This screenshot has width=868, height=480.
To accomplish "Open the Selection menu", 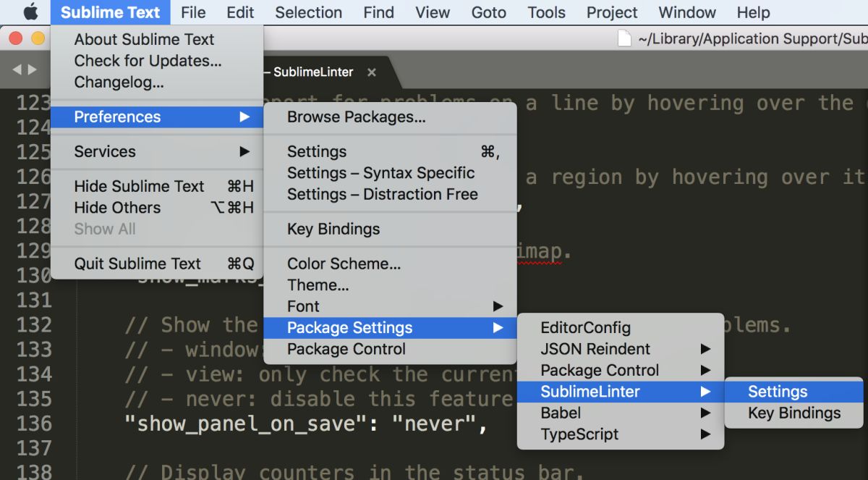I will pos(309,12).
